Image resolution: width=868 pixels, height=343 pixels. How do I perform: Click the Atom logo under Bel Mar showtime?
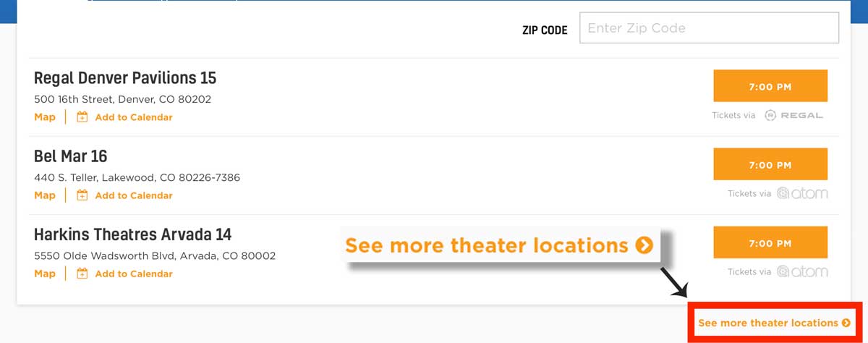pos(802,193)
